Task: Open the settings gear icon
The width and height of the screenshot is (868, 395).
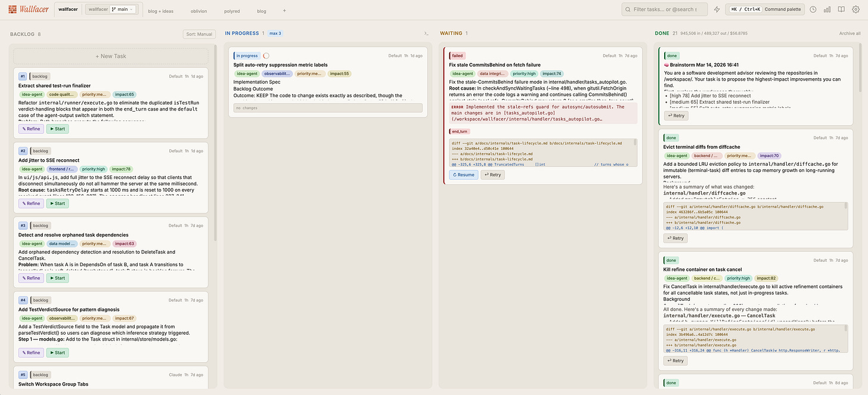Action: pyautogui.click(x=856, y=10)
